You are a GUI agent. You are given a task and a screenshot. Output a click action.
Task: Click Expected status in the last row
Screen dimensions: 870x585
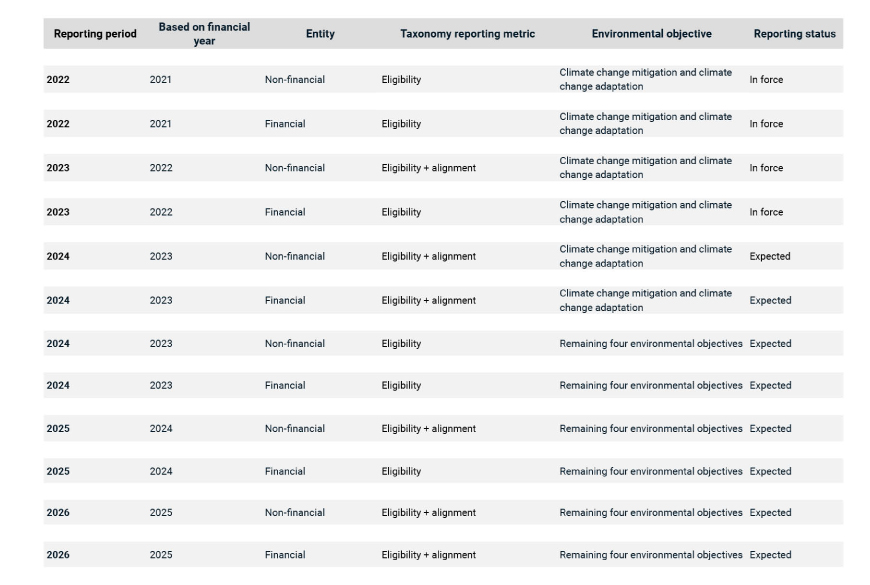(770, 555)
